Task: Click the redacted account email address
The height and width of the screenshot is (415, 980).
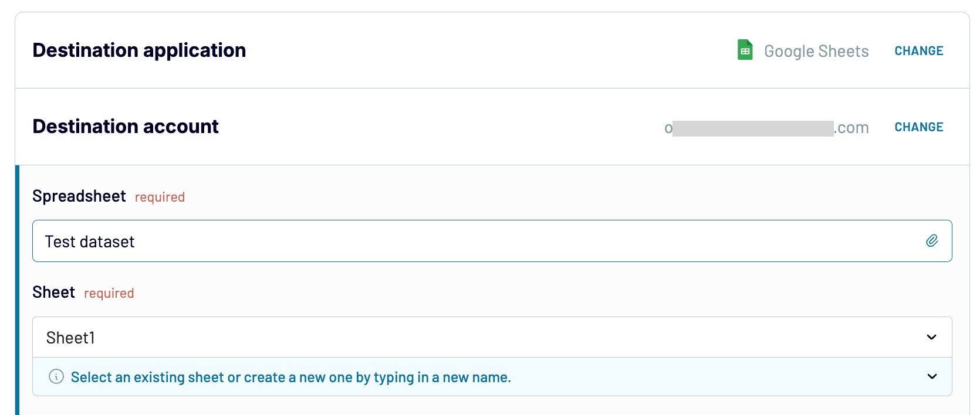Action: click(753, 128)
